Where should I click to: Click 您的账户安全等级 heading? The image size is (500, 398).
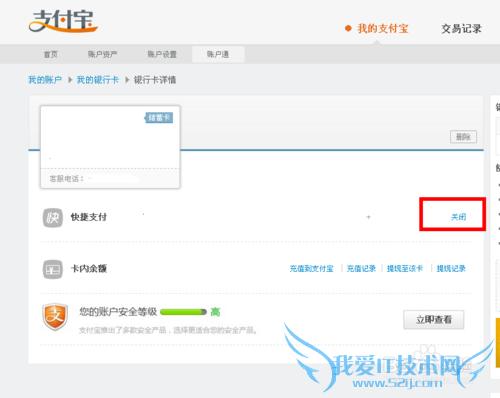click(x=118, y=312)
